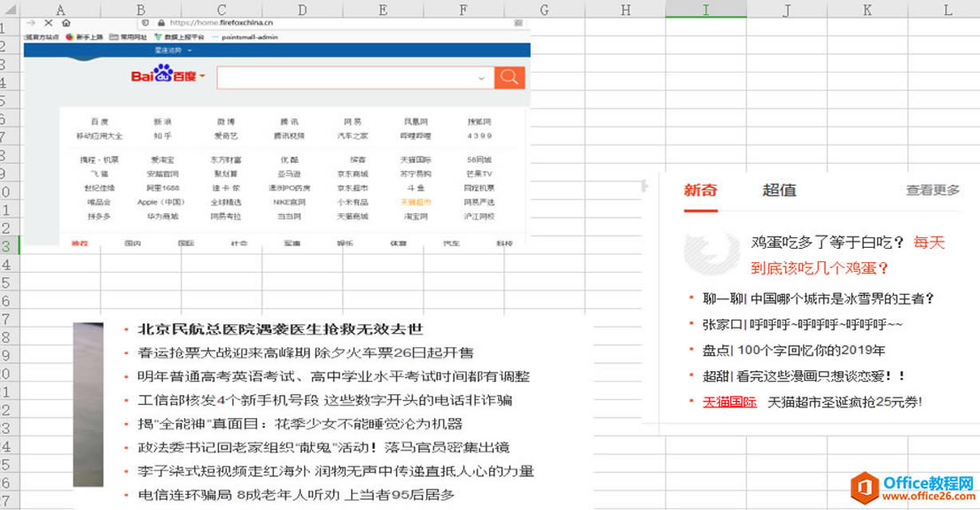Open the 春运抢票大战 news headline
Image resolution: width=980 pixels, height=510 pixels.
click(x=306, y=352)
